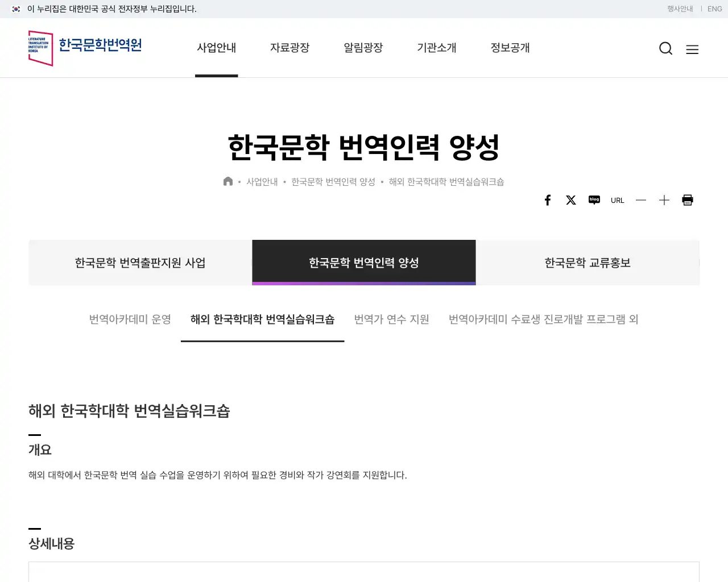The width and height of the screenshot is (728, 582).
Task: Open the 행사안내 link
Action: (x=680, y=9)
